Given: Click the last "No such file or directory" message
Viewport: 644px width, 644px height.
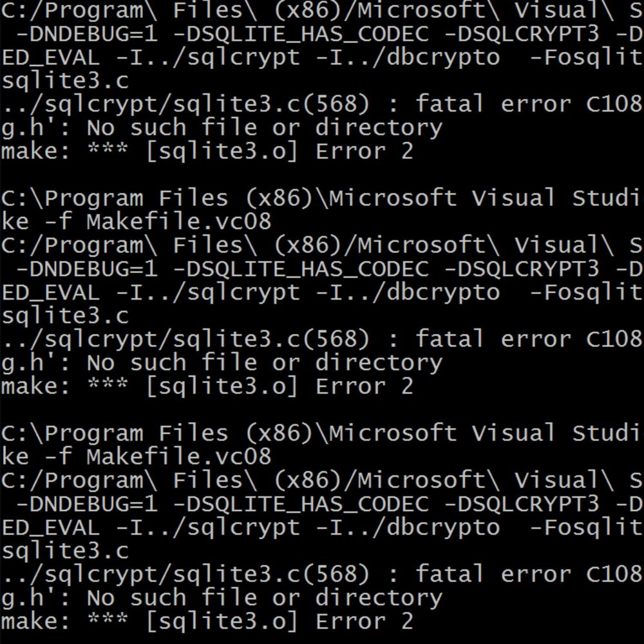Looking at the screenshot, I should pyautogui.click(x=264, y=598).
